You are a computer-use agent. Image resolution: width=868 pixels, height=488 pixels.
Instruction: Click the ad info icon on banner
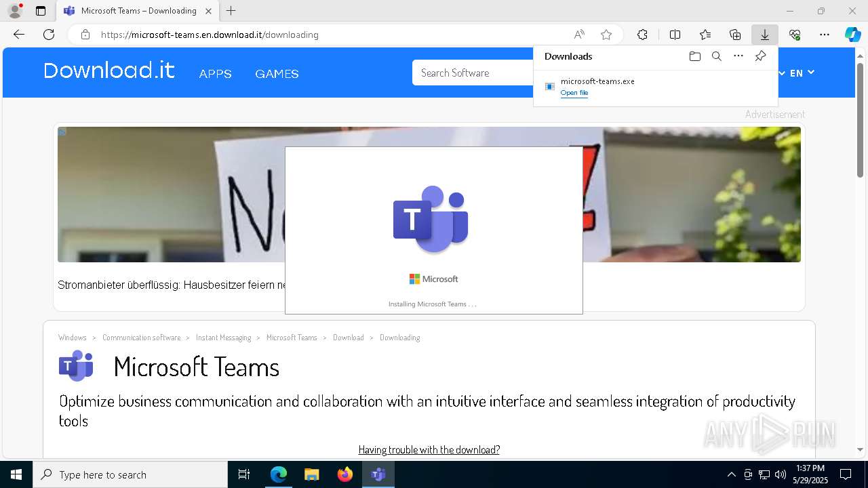(x=62, y=131)
